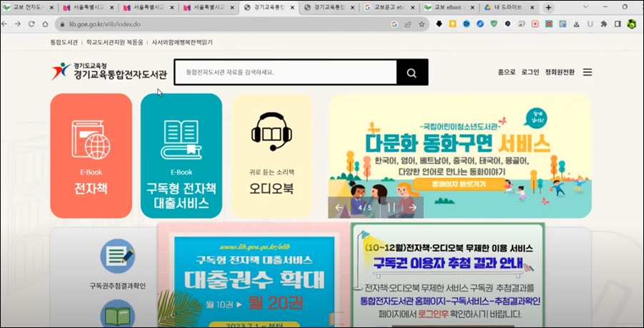The height and width of the screenshot is (328, 644).
Task: Open 사서와함께행복한책읽기 link
Action: [x=182, y=42]
